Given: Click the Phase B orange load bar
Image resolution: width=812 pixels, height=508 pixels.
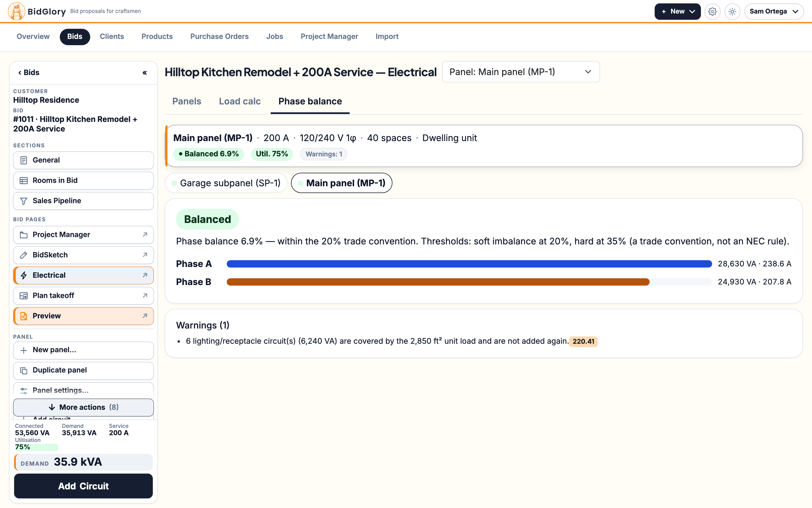Looking at the screenshot, I should tap(438, 282).
